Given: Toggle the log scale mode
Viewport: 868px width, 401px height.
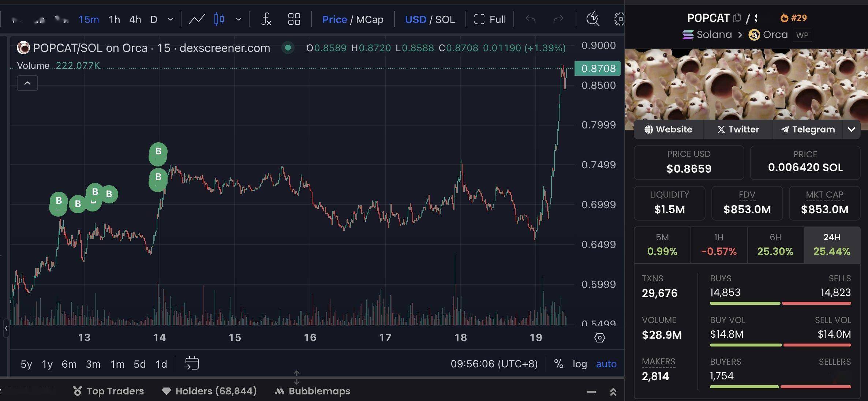Looking at the screenshot, I should pyautogui.click(x=580, y=363).
